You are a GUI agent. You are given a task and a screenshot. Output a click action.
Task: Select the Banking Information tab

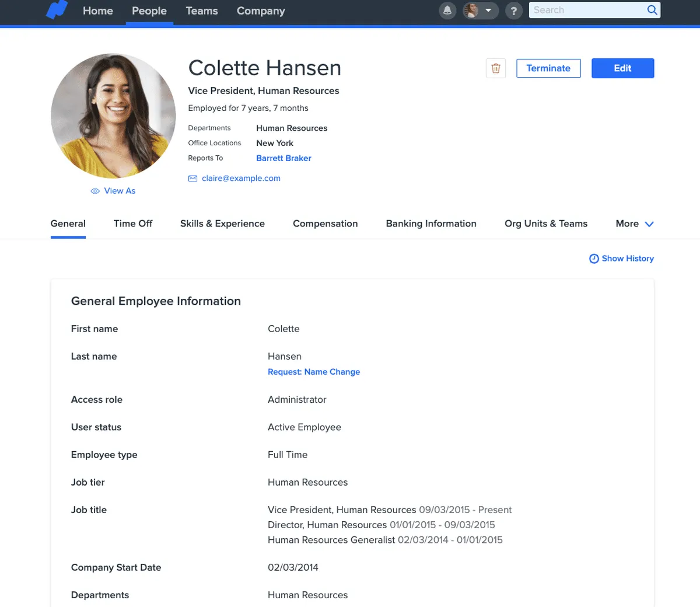click(x=431, y=224)
